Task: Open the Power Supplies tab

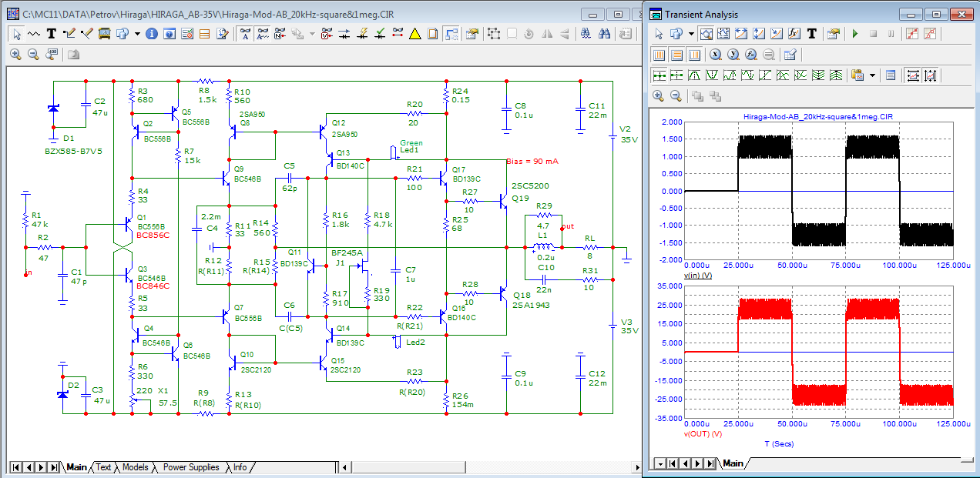Action: pyautogui.click(x=191, y=467)
